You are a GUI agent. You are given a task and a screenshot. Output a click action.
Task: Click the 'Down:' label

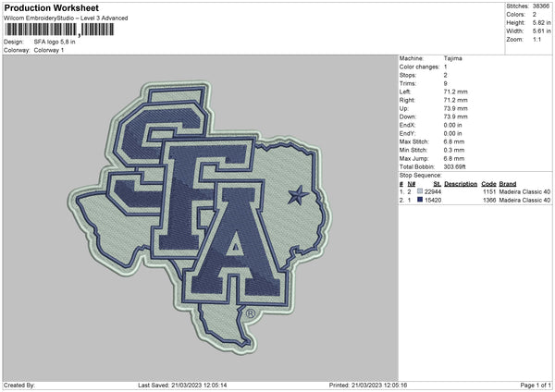[x=408, y=116]
